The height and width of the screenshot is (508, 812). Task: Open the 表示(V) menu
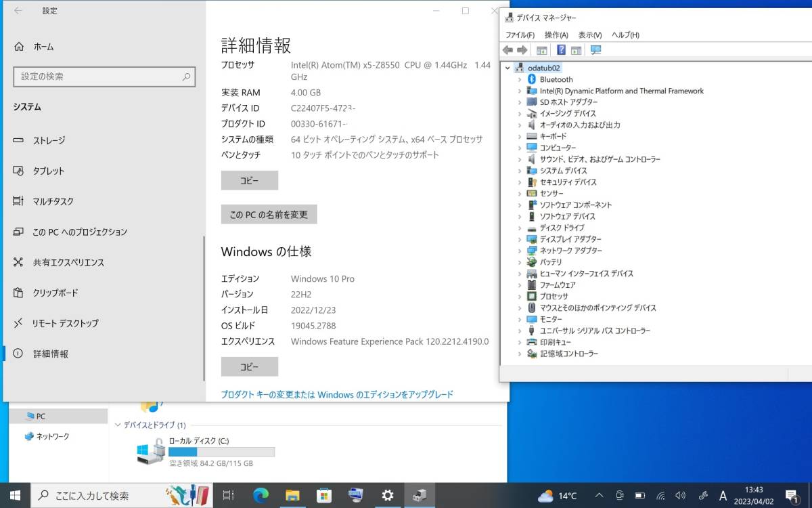(x=590, y=35)
